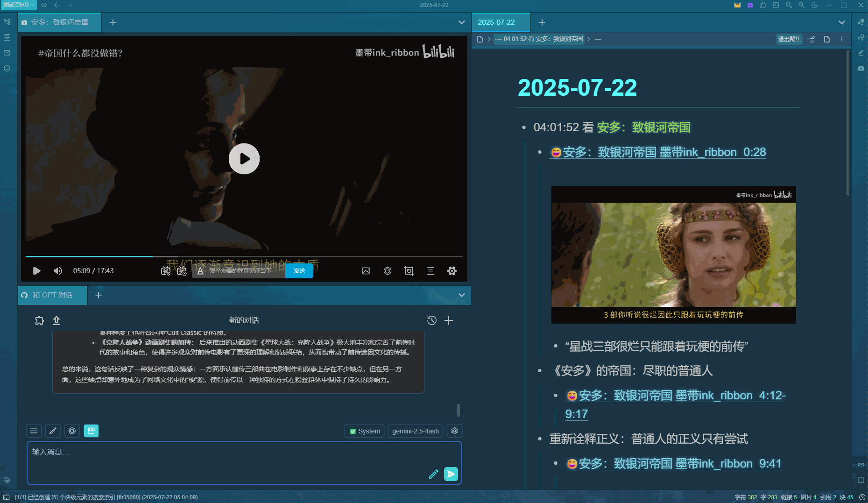The width and height of the screenshot is (868, 503).
Task: Toggle the System prompt checkbox
Action: point(365,431)
